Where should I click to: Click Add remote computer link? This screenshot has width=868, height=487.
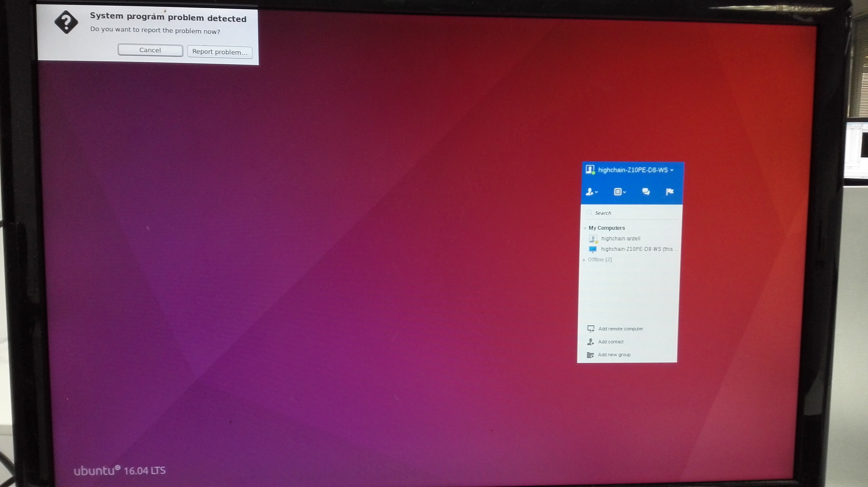click(620, 329)
